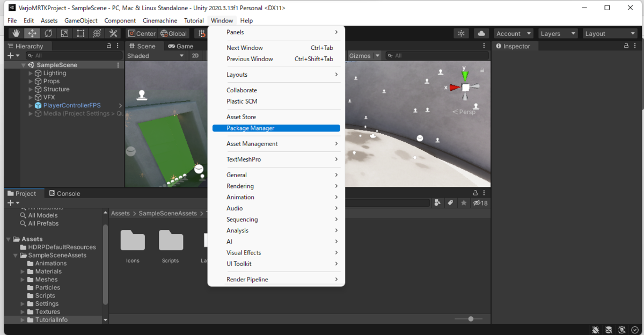The width and height of the screenshot is (644, 335).
Task: Open the Scripts folder thumbnail
Action: click(x=171, y=240)
